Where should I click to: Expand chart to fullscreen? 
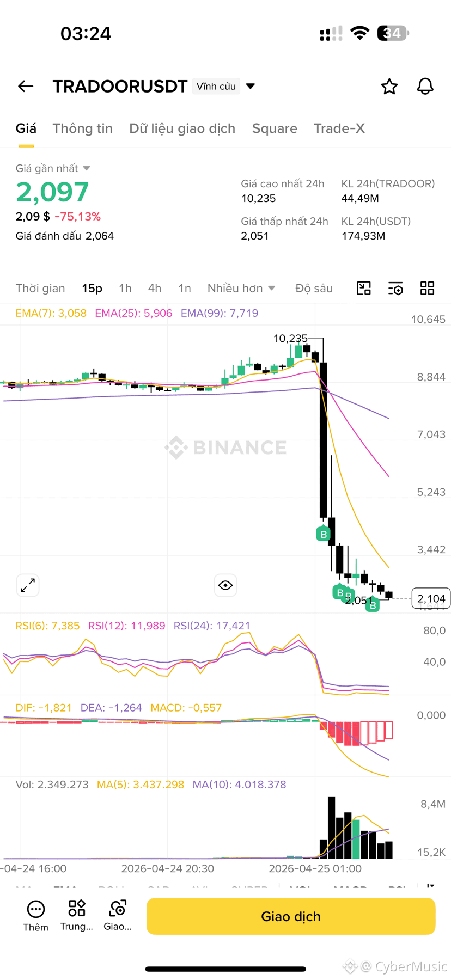pos(28,585)
